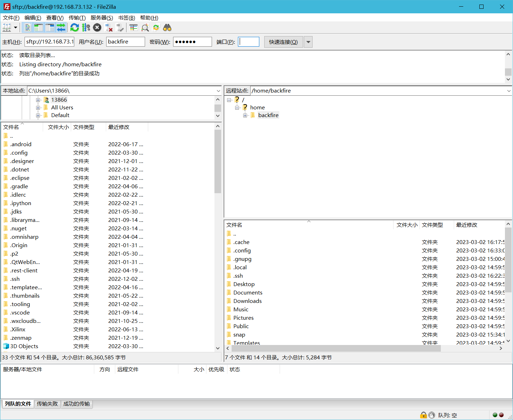Select the remote .ssh folder
Screen dimensions: 513x420
click(x=238, y=276)
